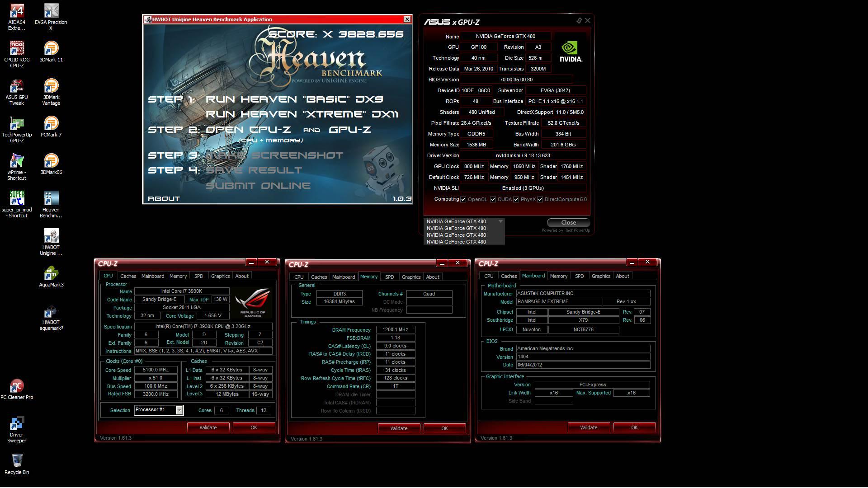Switch to Caches tab in CPU-Z CPU window

(128, 276)
